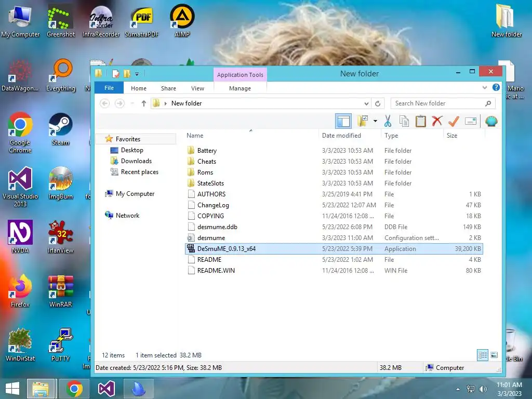Select Network in navigation pane
Image resolution: width=532 pixels, height=399 pixels.
coord(127,215)
